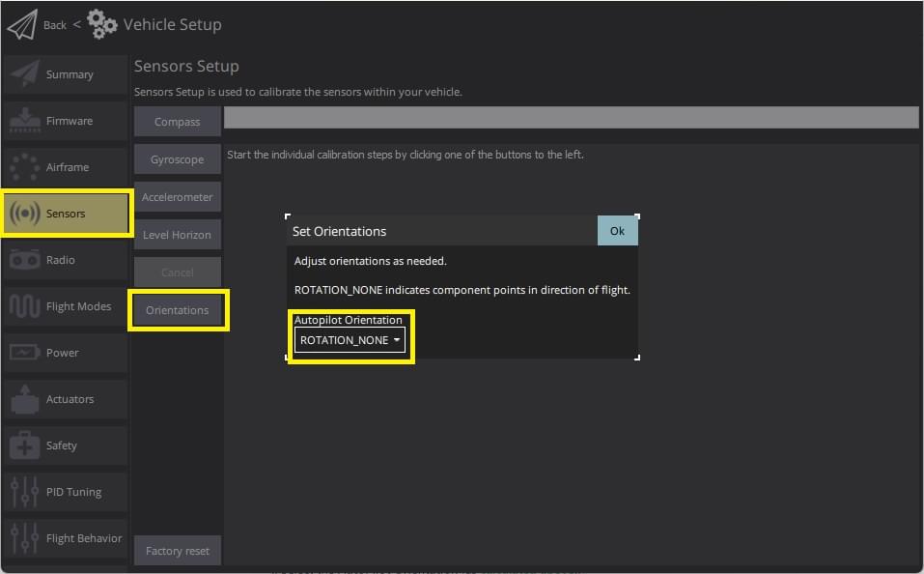The width and height of the screenshot is (924, 574).
Task: Select the Firmware download icon
Action: click(24, 121)
